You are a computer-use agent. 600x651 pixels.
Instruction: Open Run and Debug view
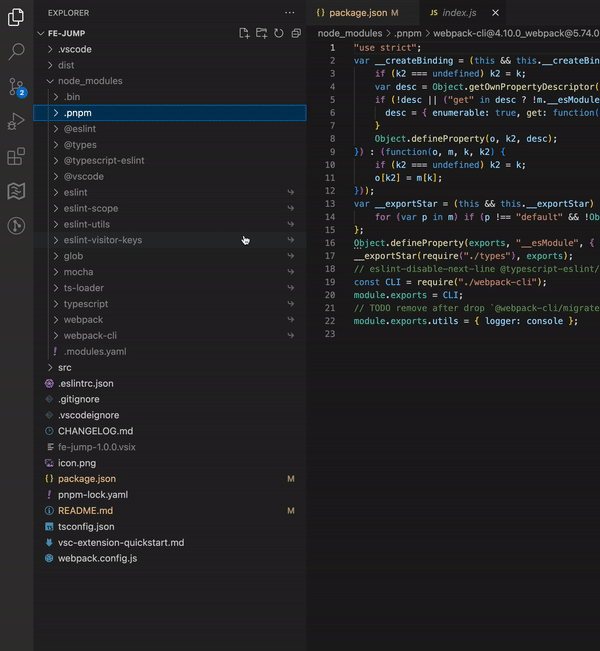16,122
